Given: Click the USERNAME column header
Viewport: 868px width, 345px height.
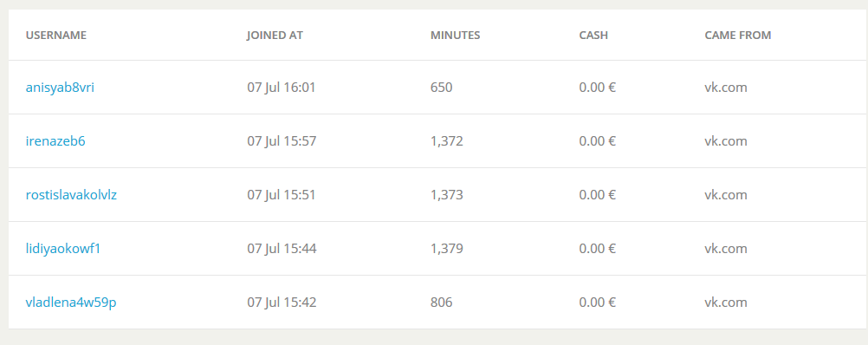Looking at the screenshot, I should pos(56,36).
